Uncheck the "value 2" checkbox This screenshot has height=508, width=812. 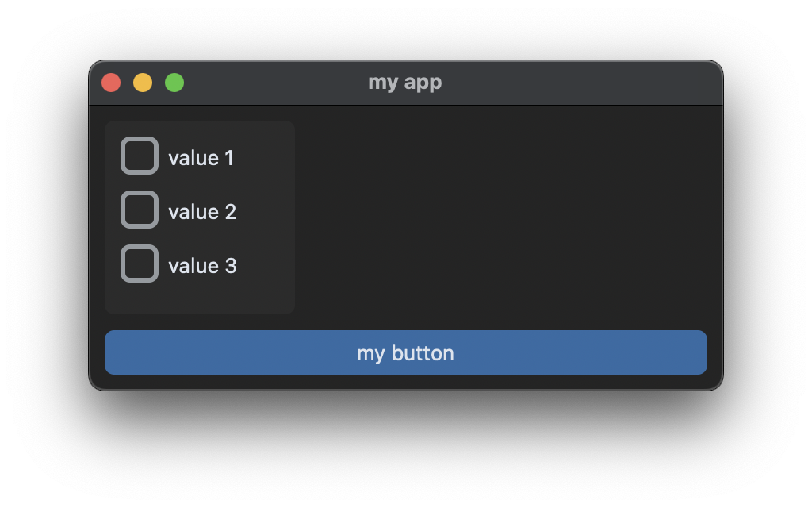(139, 210)
